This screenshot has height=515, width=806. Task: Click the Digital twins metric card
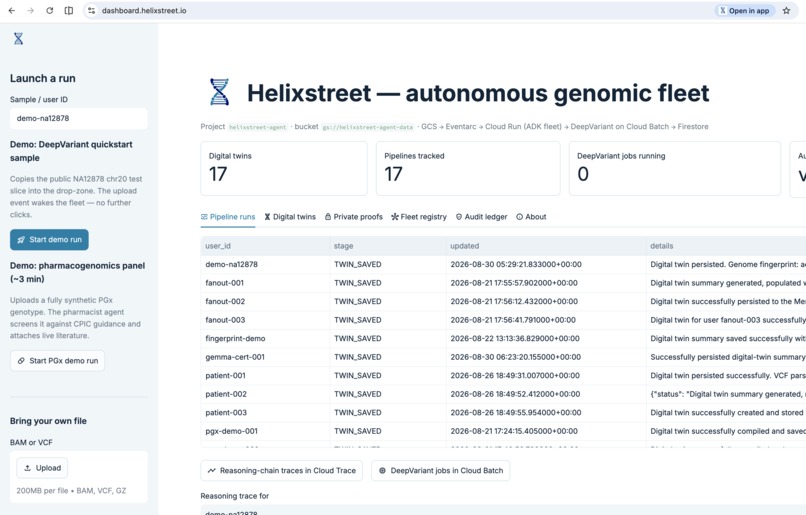(284, 169)
